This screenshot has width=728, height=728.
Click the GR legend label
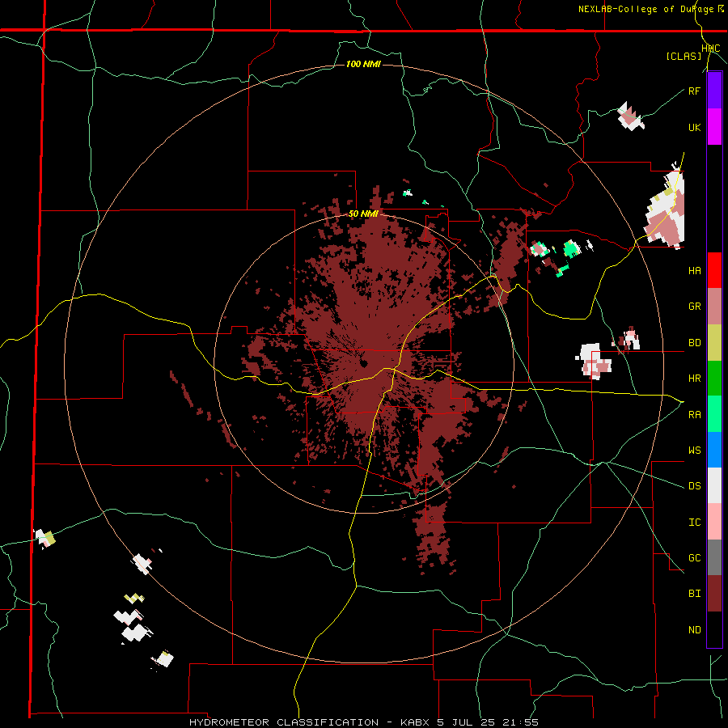694,307
